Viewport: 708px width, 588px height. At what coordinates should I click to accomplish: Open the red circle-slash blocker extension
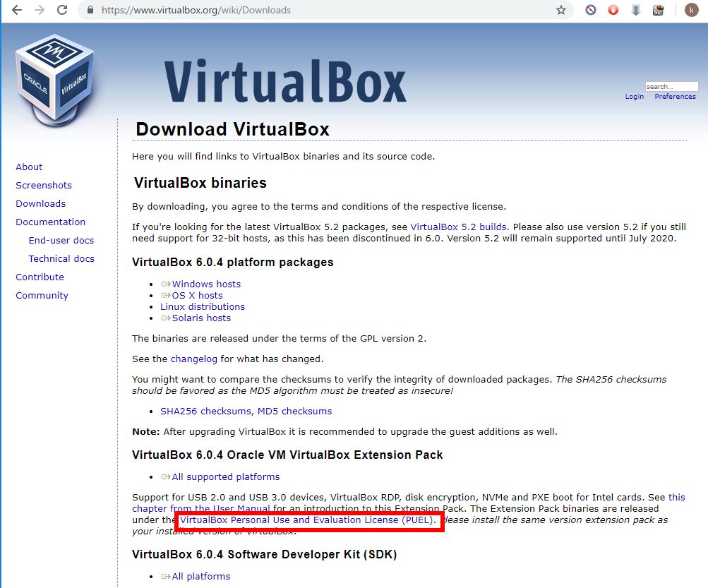(x=591, y=10)
